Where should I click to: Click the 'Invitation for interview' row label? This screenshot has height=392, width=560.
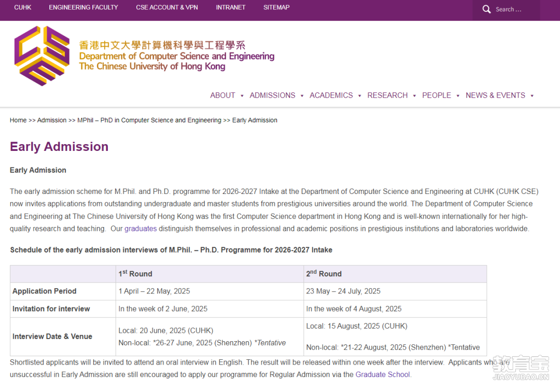point(51,309)
